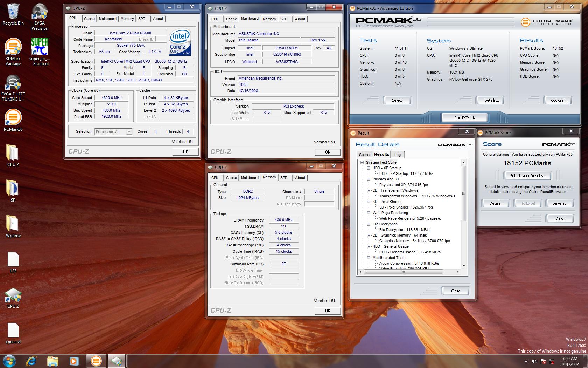Click Details... under System in PCMark05
The height and width of the screenshot is (368, 588).
[491, 100]
